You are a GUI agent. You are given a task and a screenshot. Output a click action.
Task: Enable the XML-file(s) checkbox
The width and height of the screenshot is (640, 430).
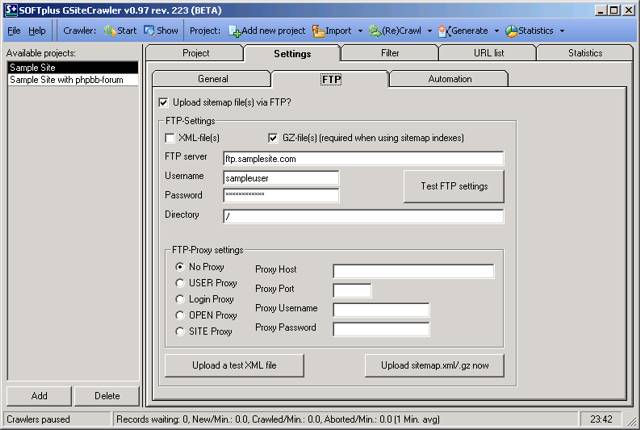169,138
